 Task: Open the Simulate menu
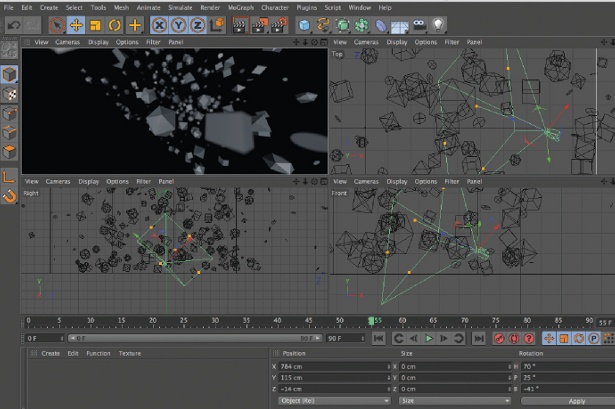coord(179,8)
